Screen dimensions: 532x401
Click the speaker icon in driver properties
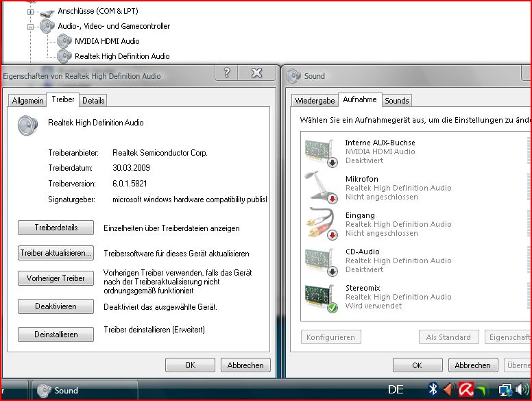coord(27,125)
